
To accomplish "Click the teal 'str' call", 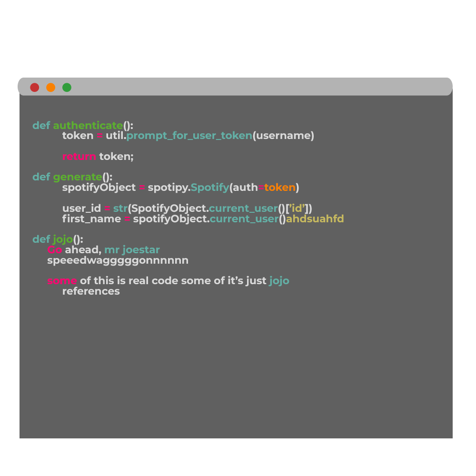I will [120, 208].
